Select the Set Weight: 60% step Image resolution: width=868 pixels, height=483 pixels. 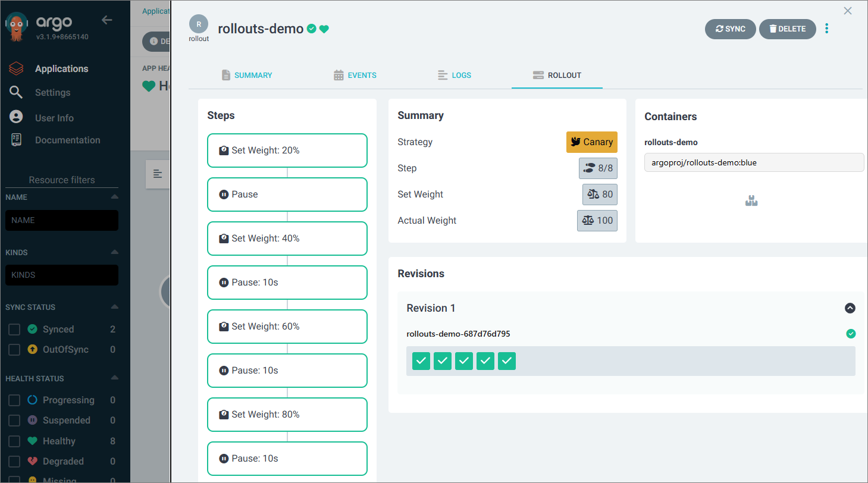[x=287, y=327]
